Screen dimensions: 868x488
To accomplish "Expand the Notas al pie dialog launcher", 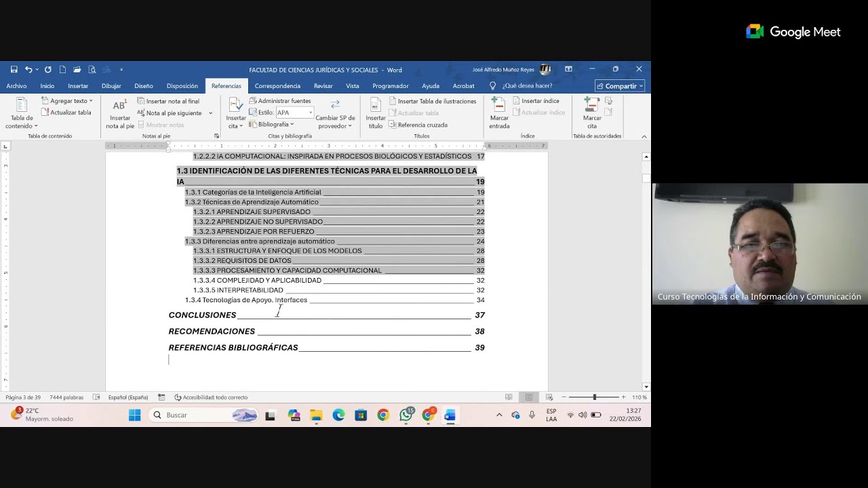I will [217, 136].
